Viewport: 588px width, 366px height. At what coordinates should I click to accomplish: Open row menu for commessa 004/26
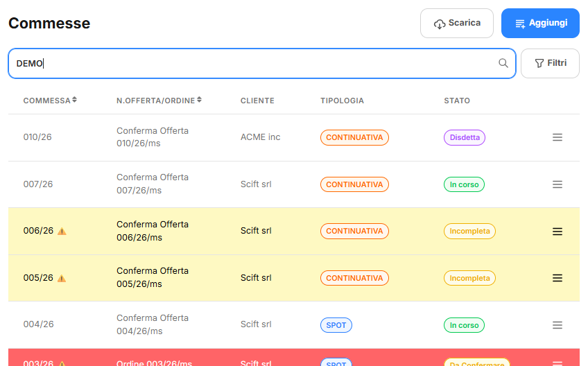(x=557, y=325)
